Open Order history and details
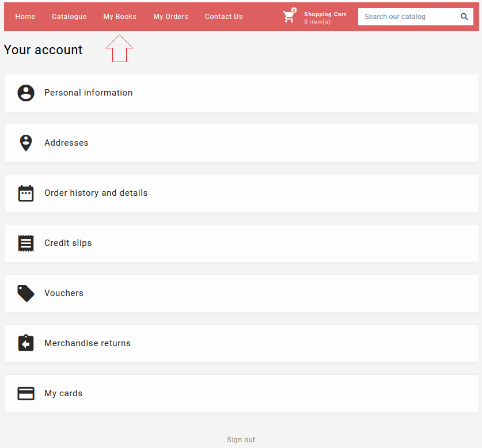Image resolution: width=482 pixels, height=448 pixels. (x=241, y=193)
